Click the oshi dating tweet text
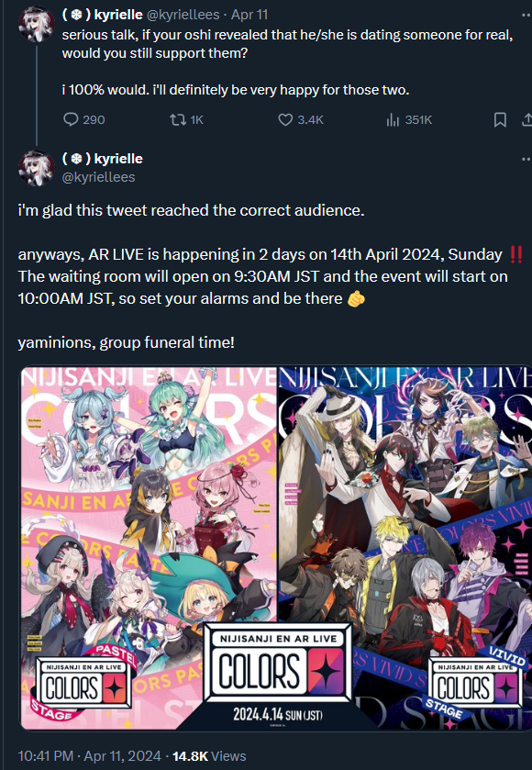 point(288,62)
